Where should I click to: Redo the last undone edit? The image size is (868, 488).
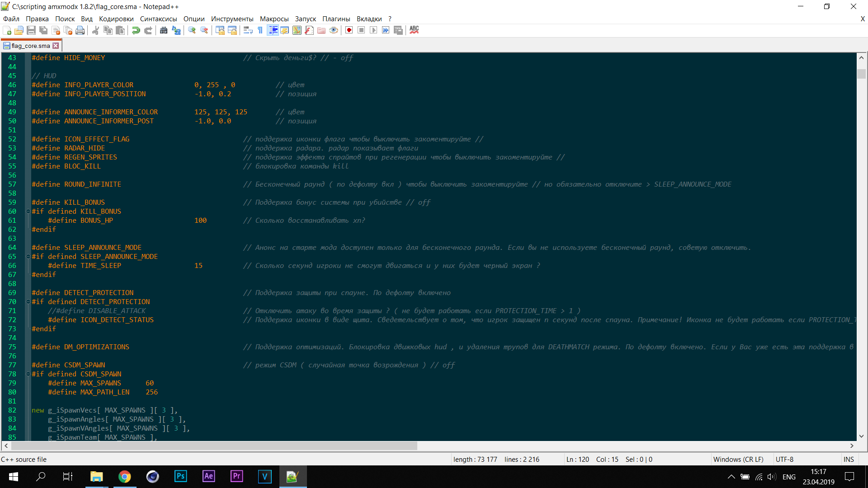148,30
